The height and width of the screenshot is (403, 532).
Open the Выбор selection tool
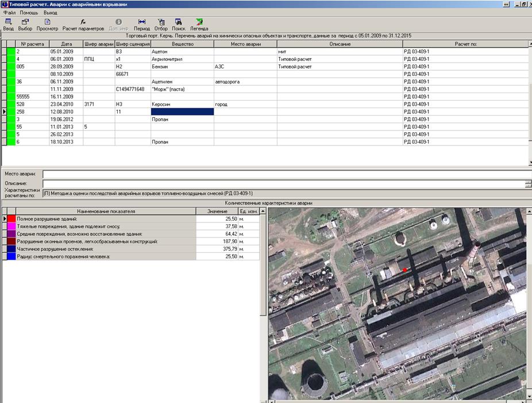point(25,24)
